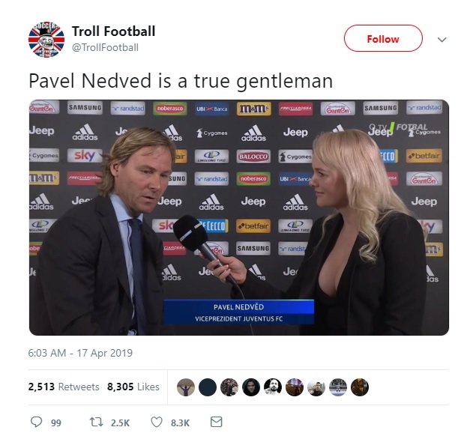Open the last liker avatar in the row
Image resolution: width=476 pixels, height=448 pixels.
click(360, 387)
